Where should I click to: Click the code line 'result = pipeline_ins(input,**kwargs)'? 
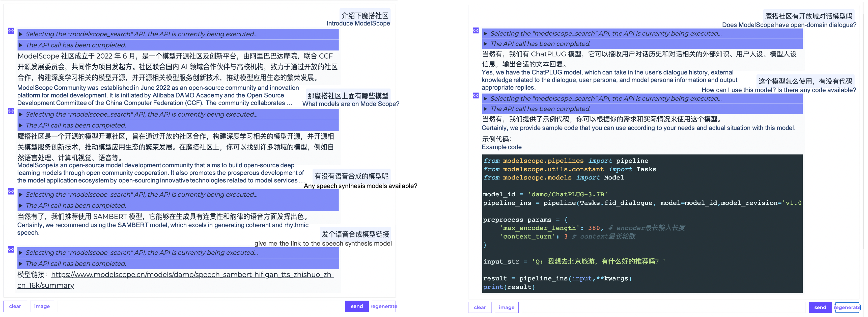coord(557,279)
